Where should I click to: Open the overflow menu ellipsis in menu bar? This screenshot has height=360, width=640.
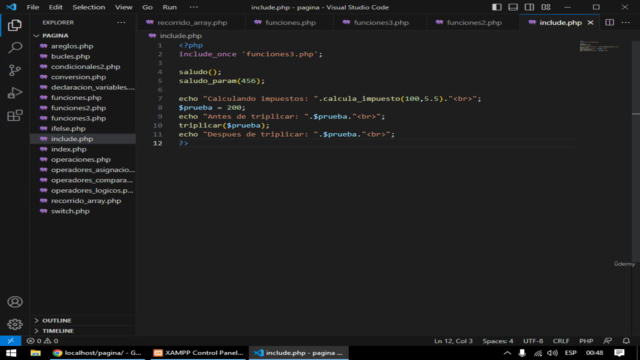193,7
